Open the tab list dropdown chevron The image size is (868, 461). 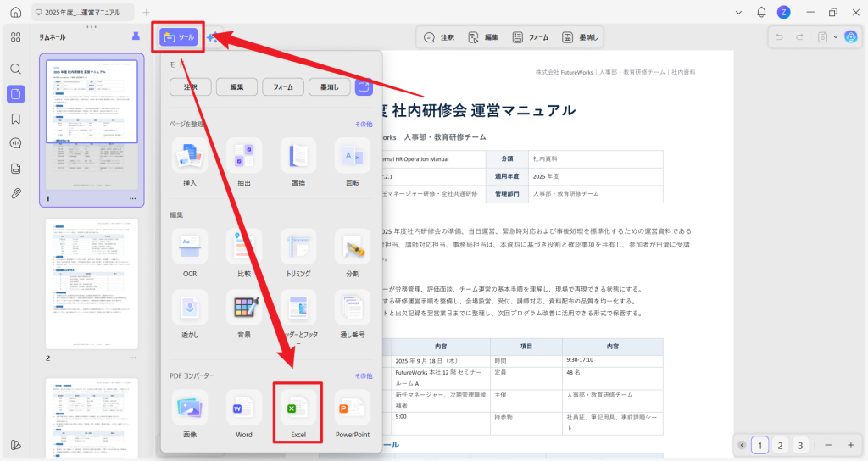pyautogui.click(x=738, y=12)
